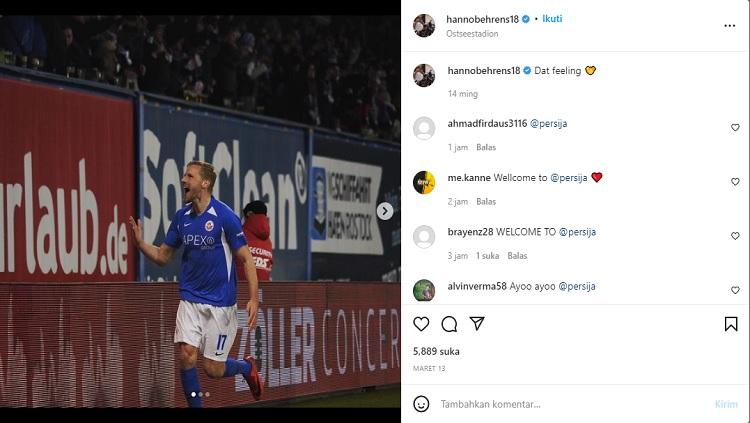The width and height of the screenshot is (750, 423).
Task: Open the three-dot post options menu
Action: 730,25
